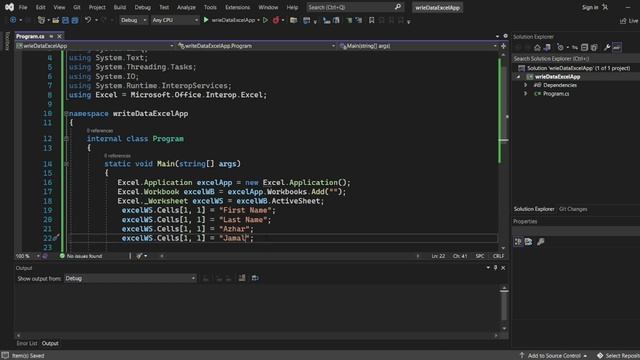Click the Pending Changes Filter clock icon
Viewport: 640px width, 360px height.
tap(560, 48)
